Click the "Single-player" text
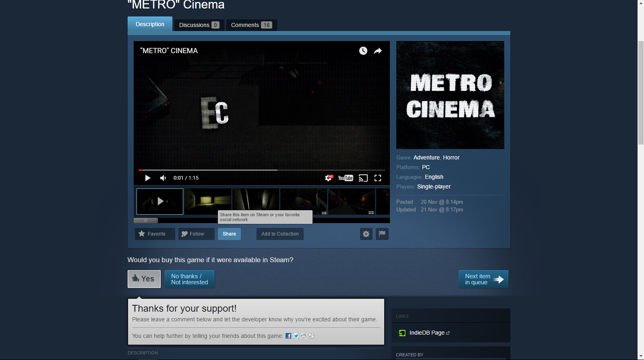 tap(434, 186)
